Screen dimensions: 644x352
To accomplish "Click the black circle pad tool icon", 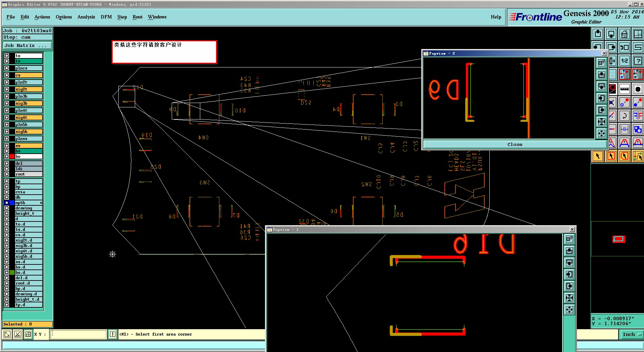I will [x=638, y=89].
